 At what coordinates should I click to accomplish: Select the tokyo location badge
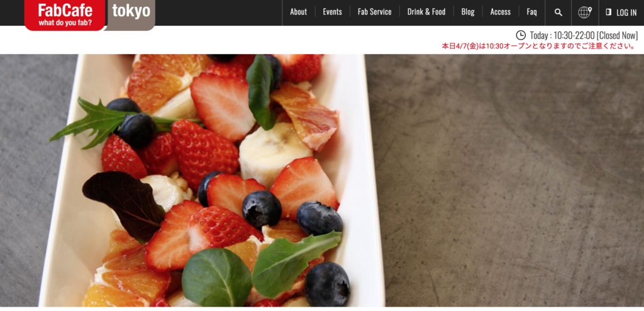tap(131, 15)
